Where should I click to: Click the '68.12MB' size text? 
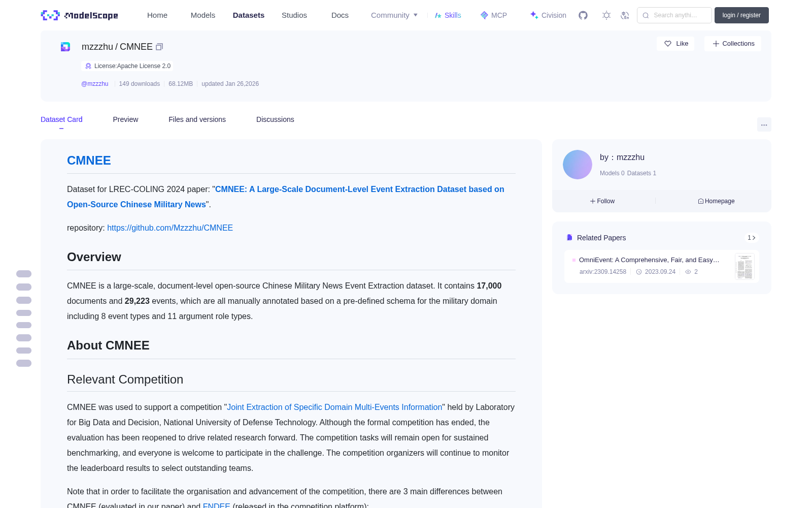tap(181, 84)
